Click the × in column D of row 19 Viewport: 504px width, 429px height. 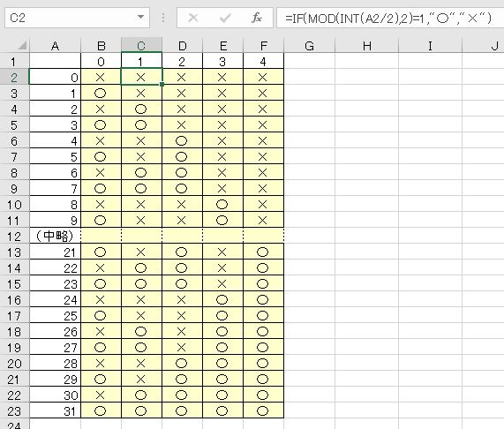tap(181, 348)
